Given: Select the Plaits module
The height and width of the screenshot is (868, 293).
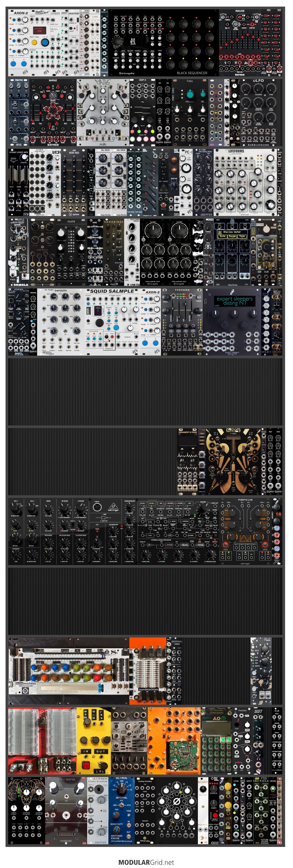Looking at the screenshot, I should click(x=71, y=252).
